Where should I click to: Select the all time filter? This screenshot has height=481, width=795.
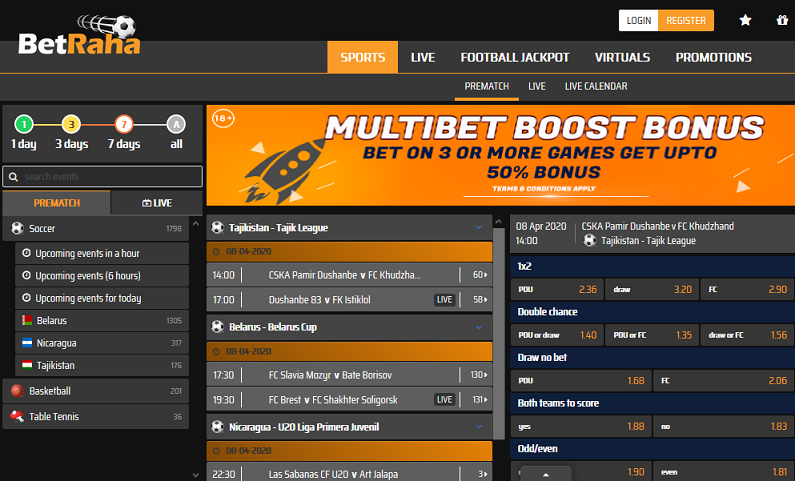click(x=176, y=133)
